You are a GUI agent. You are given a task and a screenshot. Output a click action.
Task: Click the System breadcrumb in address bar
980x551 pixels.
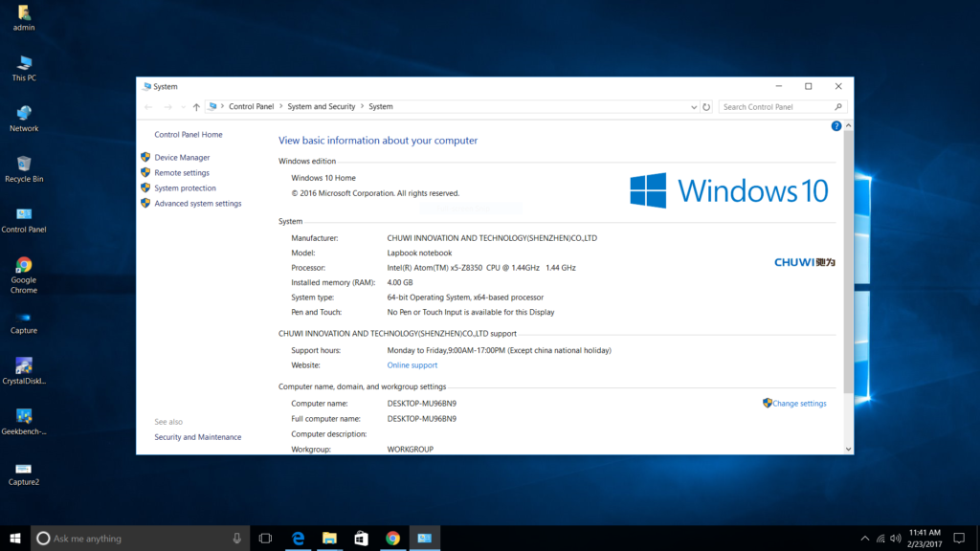click(x=381, y=106)
